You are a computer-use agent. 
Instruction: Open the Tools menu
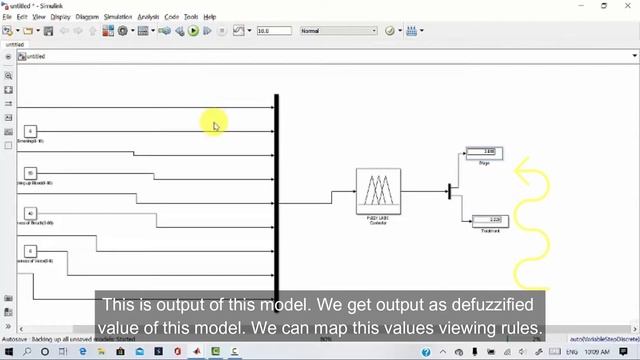[x=191, y=17]
